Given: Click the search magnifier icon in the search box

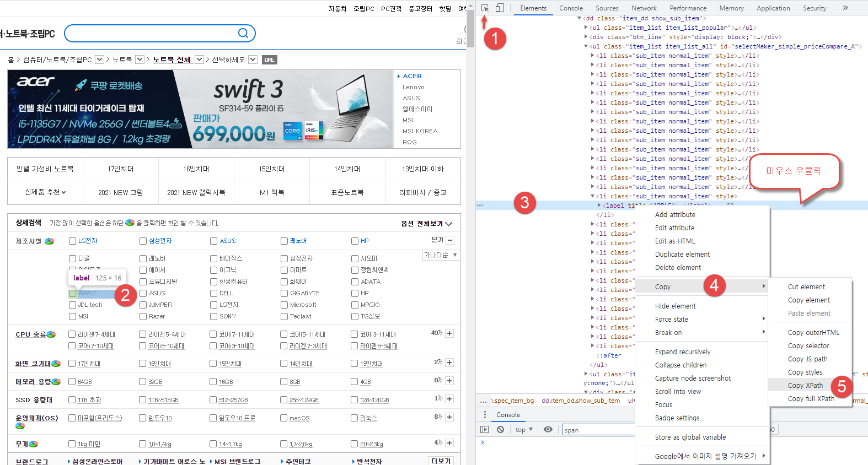Looking at the screenshot, I should (x=243, y=33).
